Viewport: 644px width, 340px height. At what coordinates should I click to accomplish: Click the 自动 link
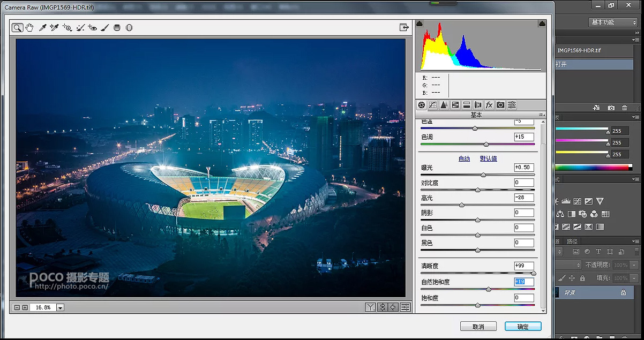[464, 158]
